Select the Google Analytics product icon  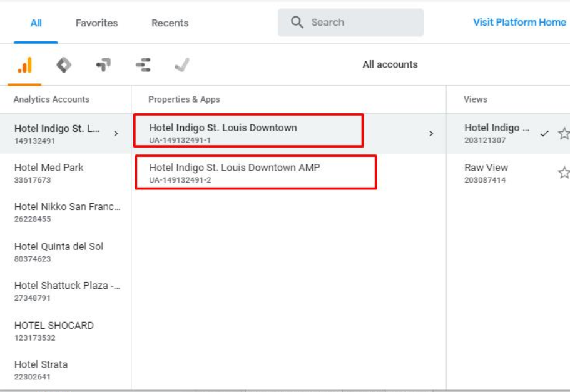click(x=25, y=66)
